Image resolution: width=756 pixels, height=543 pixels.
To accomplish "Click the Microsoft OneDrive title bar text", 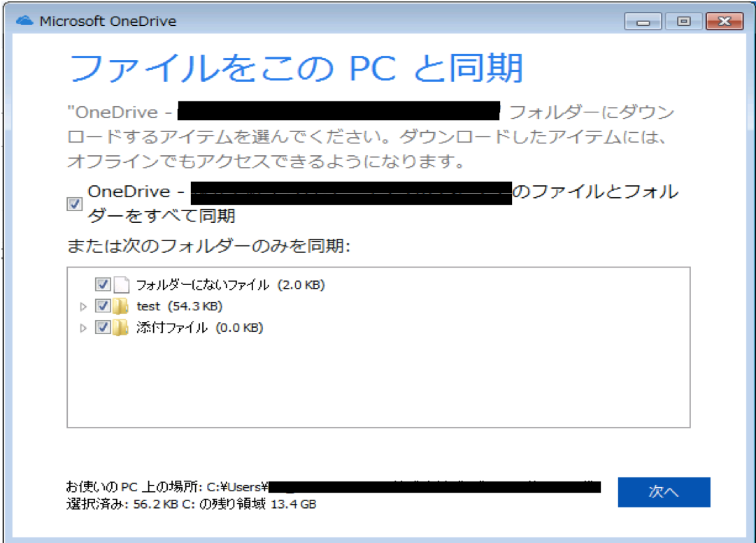I will [x=108, y=21].
